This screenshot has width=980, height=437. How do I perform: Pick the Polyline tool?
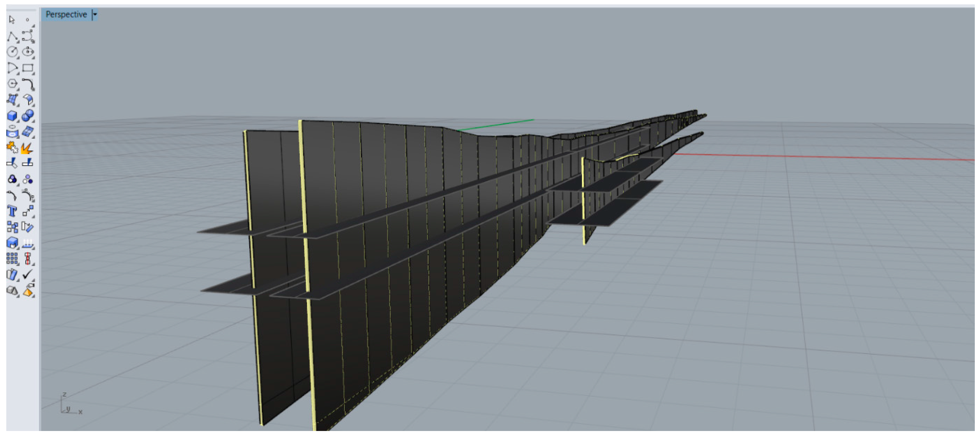(12, 36)
